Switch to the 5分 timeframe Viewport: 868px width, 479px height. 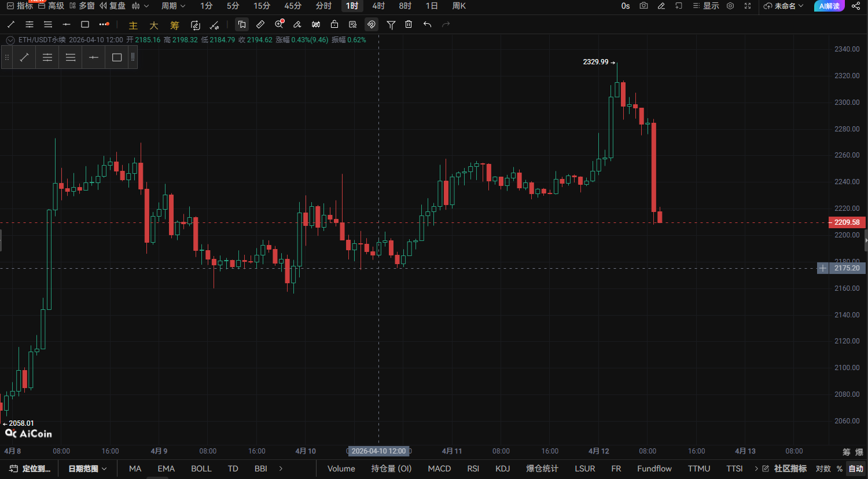[x=233, y=6]
